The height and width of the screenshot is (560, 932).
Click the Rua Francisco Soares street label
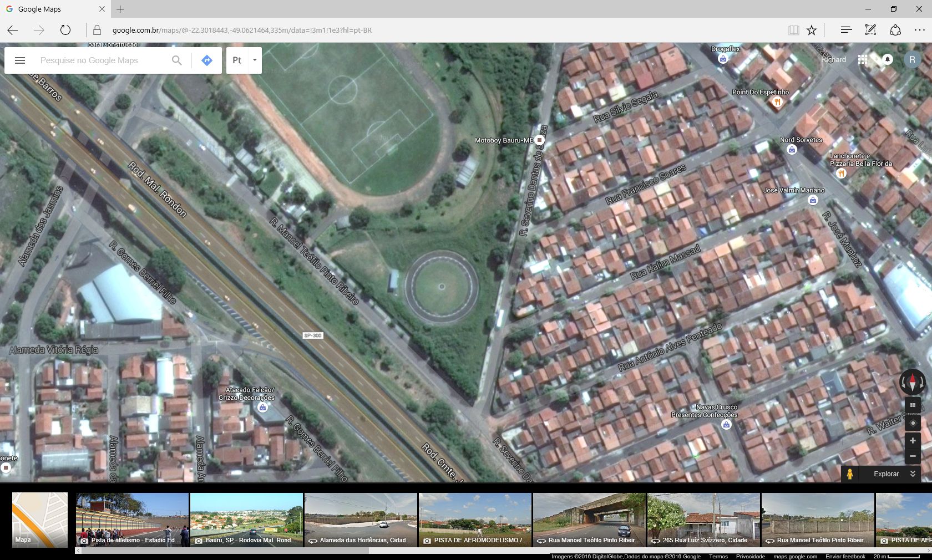coord(646,185)
